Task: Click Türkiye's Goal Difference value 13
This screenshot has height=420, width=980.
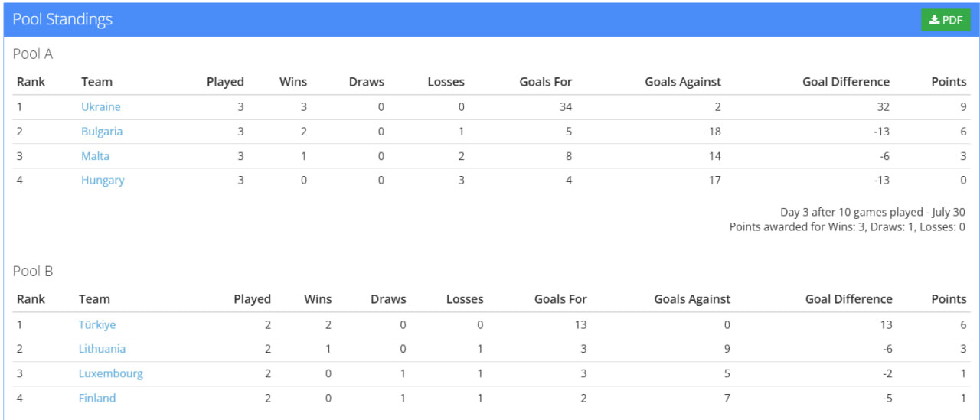Action: click(886, 325)
